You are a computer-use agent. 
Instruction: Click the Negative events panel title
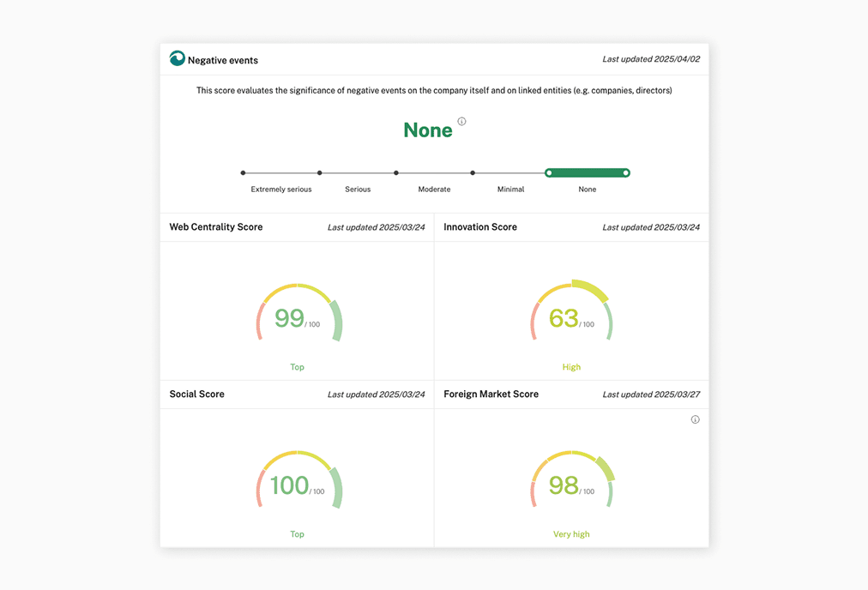(223, 60)
